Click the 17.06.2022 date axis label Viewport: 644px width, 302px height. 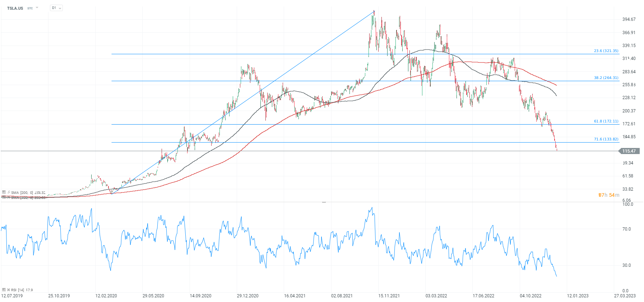coord(483,296)
